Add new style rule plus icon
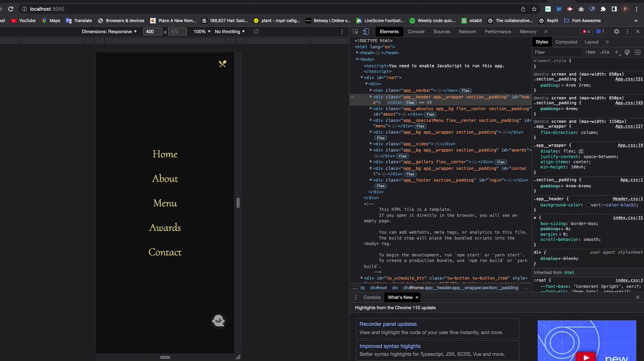The height and width of the screenshot is (361, 644). pos(617,52)
